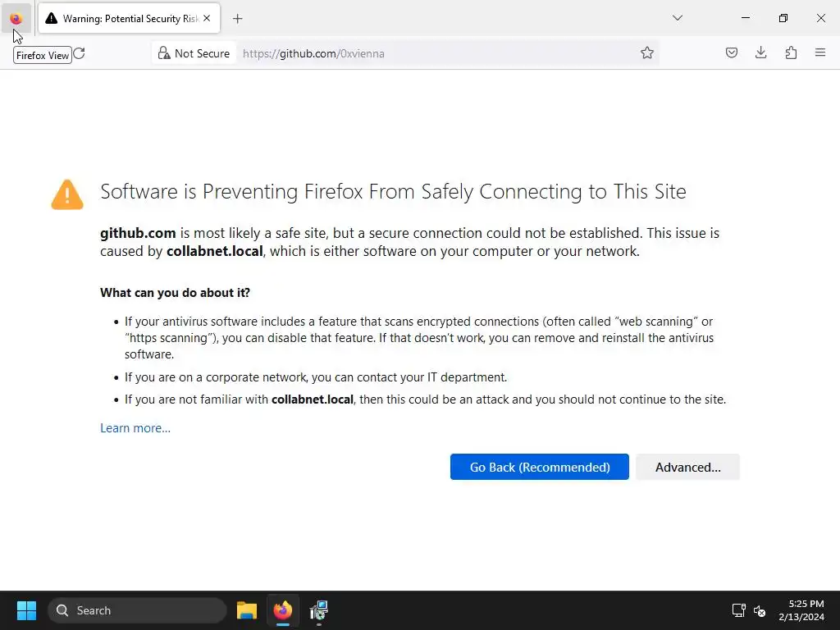Focus the github.com URL address field
840x630 pixels.
point(435,53)
